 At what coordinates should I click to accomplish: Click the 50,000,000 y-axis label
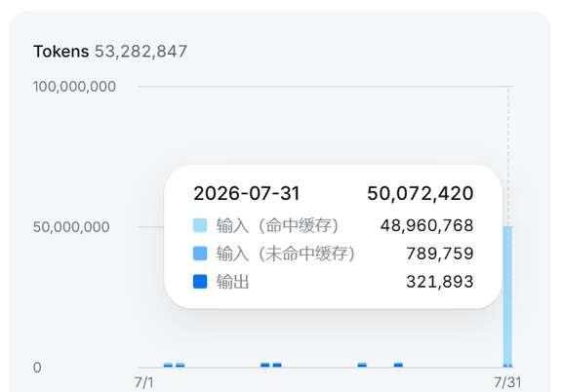point(71,227)
